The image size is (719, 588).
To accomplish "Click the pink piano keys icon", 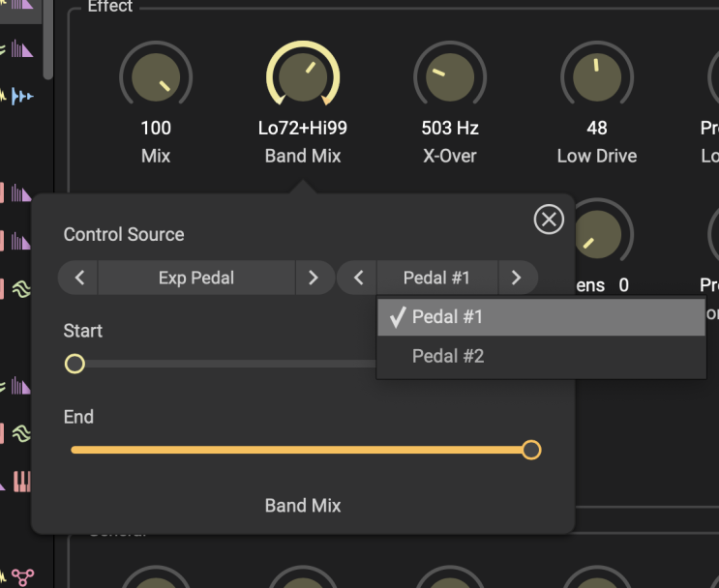I will [21, 481].
